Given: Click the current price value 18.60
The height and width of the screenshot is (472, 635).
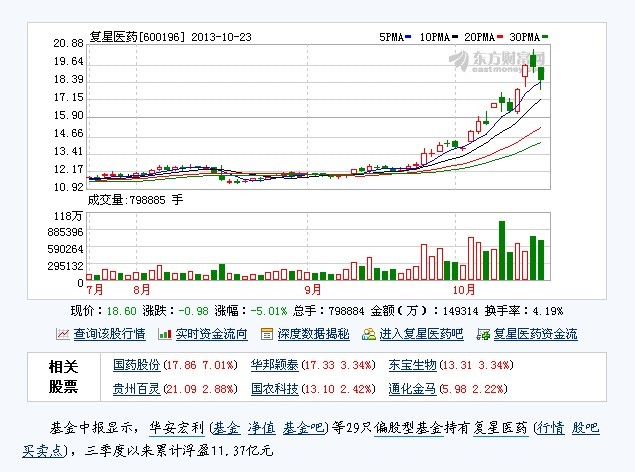Looking at the screenshot, I should pos(121,311).
